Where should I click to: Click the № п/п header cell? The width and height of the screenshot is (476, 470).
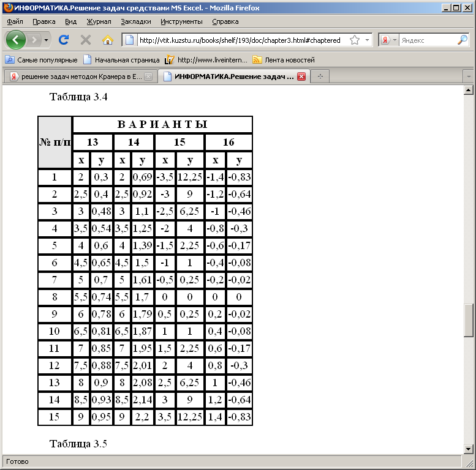pos(55,142)
